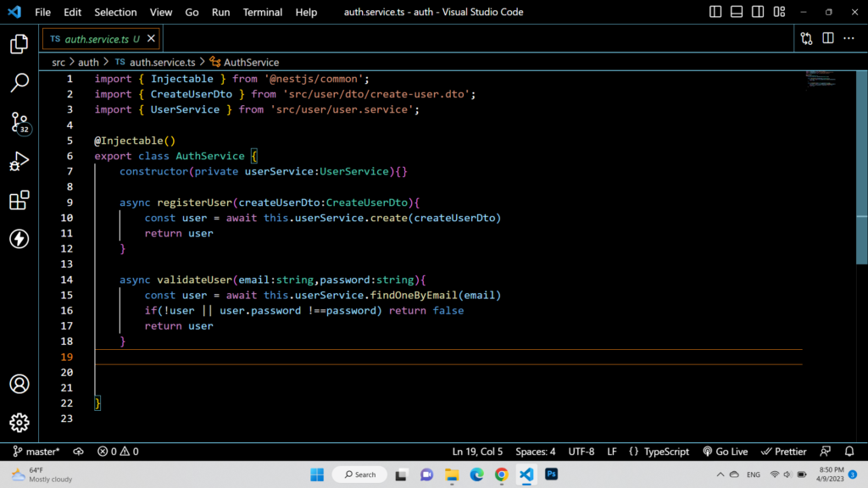Toggle the Primary Side Bar layout icon
Image resolution: width=868 pixels, height=488 pixels.
coord(715,12)
